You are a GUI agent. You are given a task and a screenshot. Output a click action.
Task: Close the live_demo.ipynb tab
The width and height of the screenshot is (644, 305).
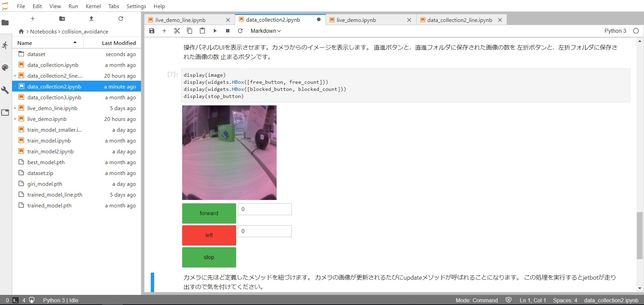(409, 20)
